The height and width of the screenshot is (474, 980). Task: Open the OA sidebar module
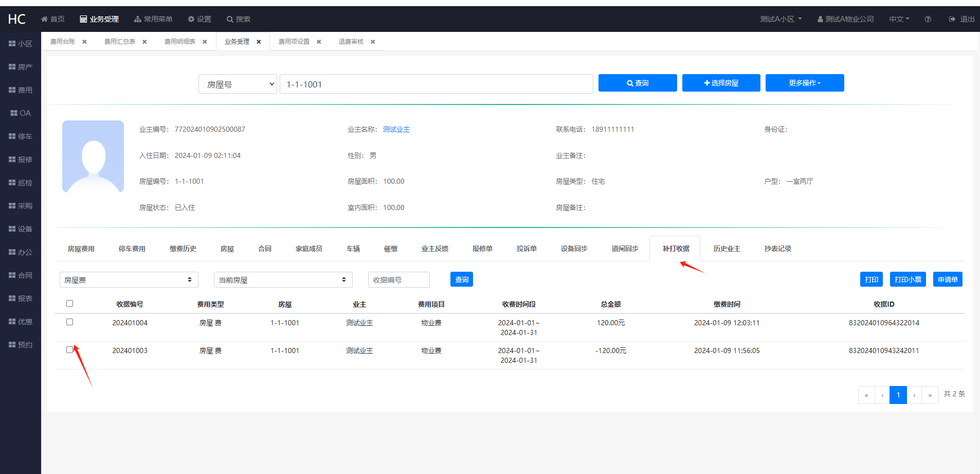coord(21,113)
